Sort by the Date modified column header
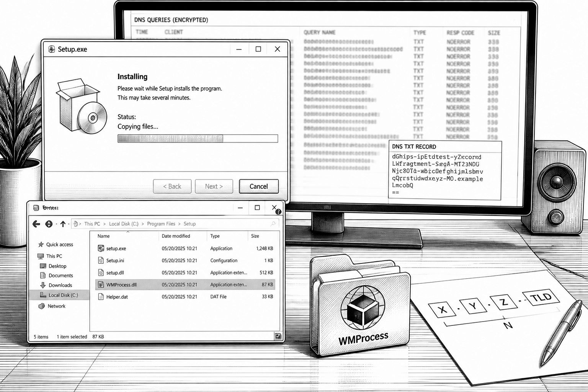The image size is (588, 392). (176, 236)
